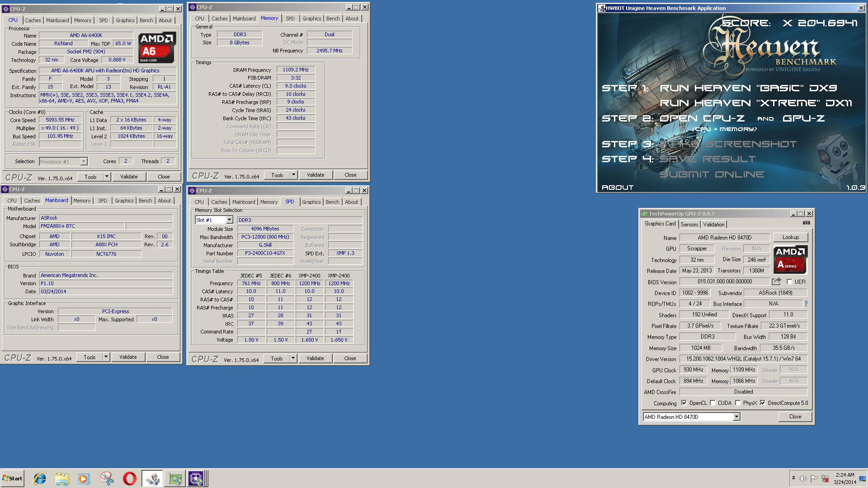Show hidden tray icons arrow
The width and height of the screenshot is (868, 488).
pyautogui.click(x=793, y=478)
